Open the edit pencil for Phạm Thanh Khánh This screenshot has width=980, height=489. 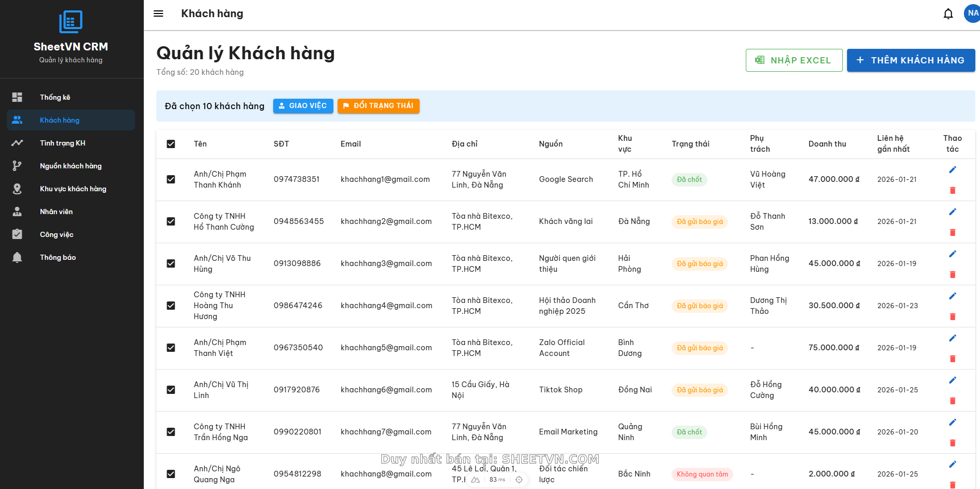(953, 169)
